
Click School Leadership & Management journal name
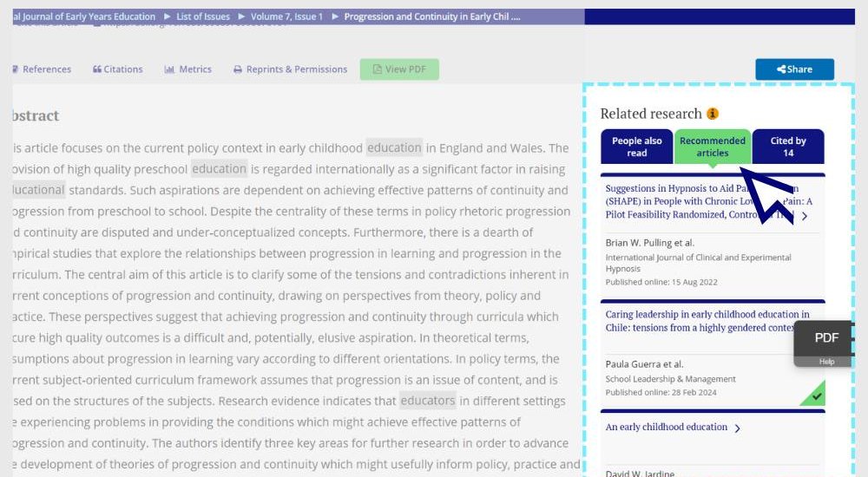[670, 379]
